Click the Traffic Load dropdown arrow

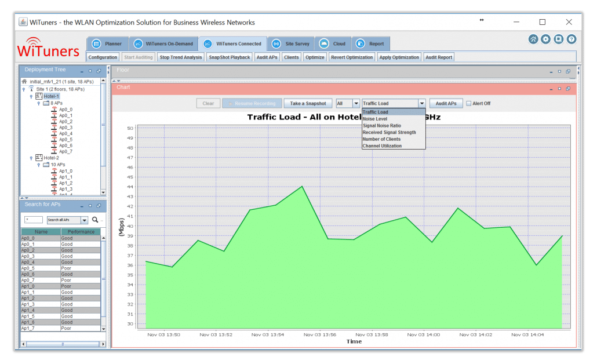coord(422,103)
